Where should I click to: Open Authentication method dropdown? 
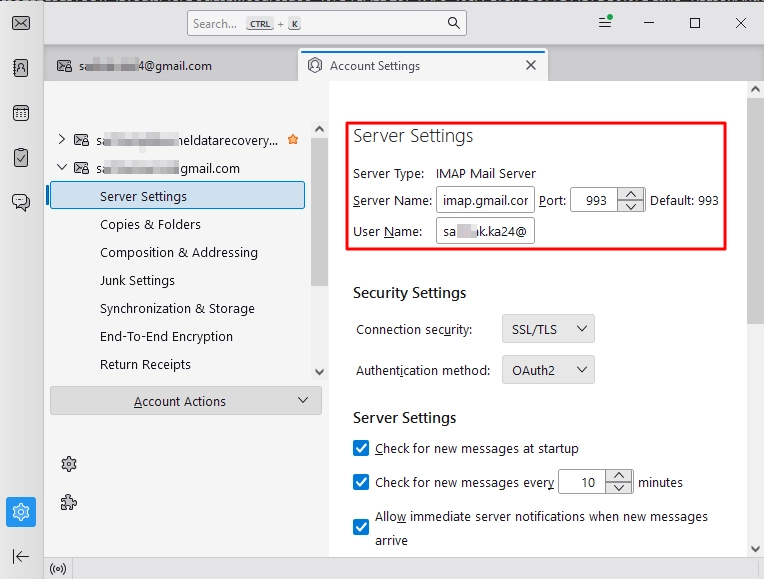tap(548, 370)
